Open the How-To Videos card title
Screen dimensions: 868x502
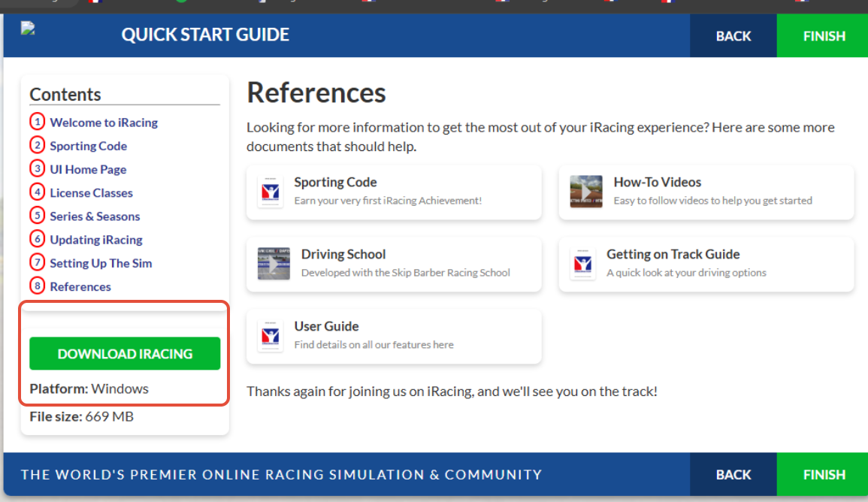[657, 182]
